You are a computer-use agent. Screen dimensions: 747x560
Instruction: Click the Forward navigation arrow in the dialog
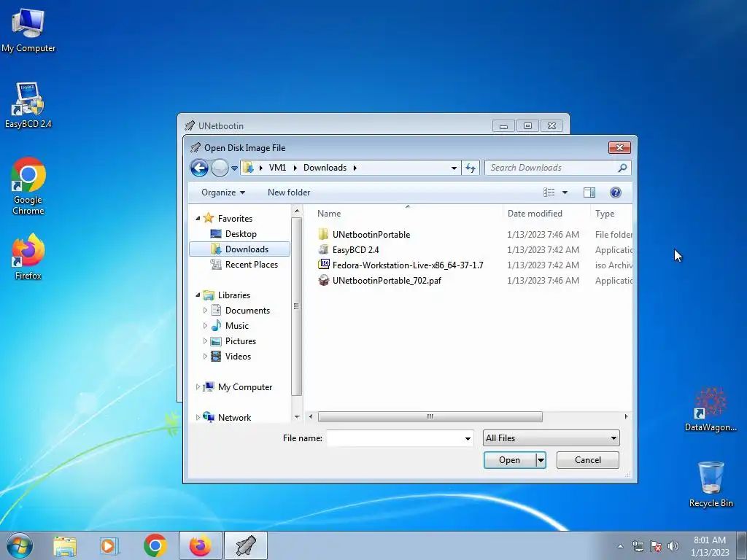(x=220, y=168)
